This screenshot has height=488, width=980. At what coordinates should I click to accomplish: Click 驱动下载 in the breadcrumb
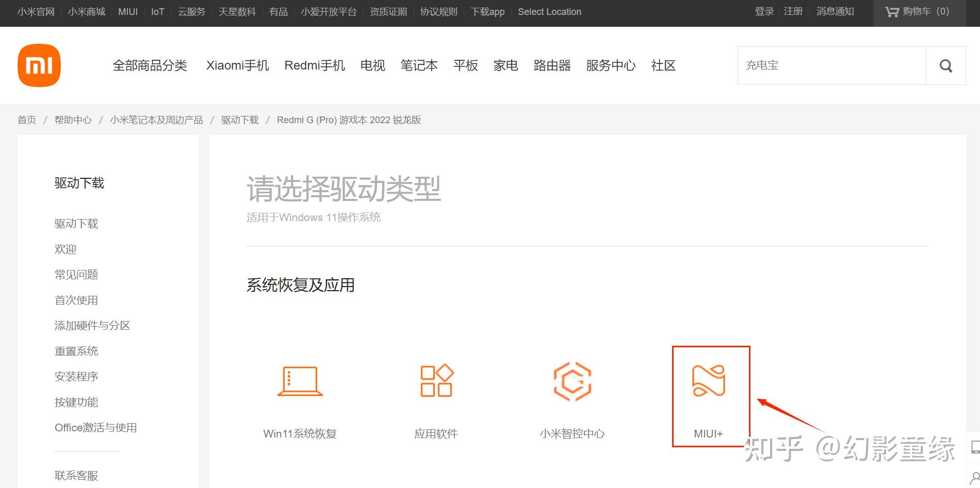(240, 120)
